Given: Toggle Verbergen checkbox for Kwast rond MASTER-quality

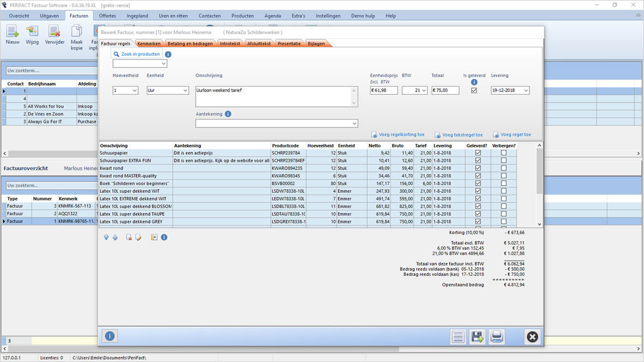Looking at the screenshot, I should [x=504, y=176].
